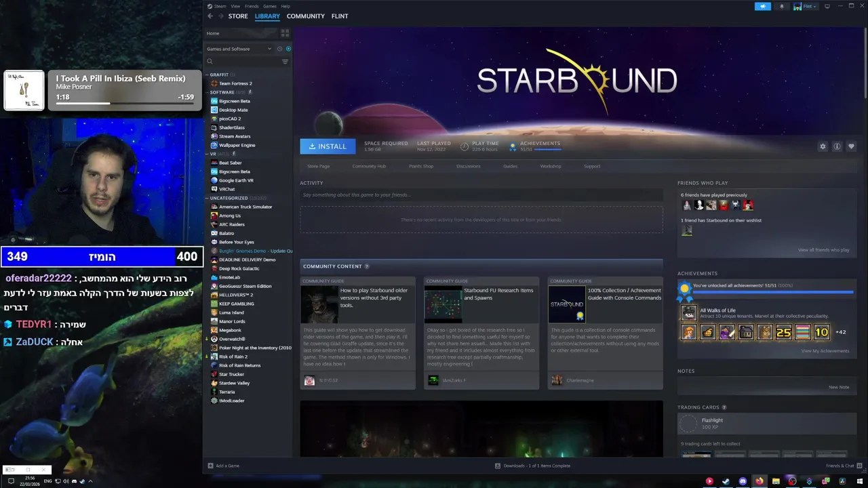Create a New Note
The width and height of the screenshot is (868, 488).
pyautogui.click(x=839, y=387)
